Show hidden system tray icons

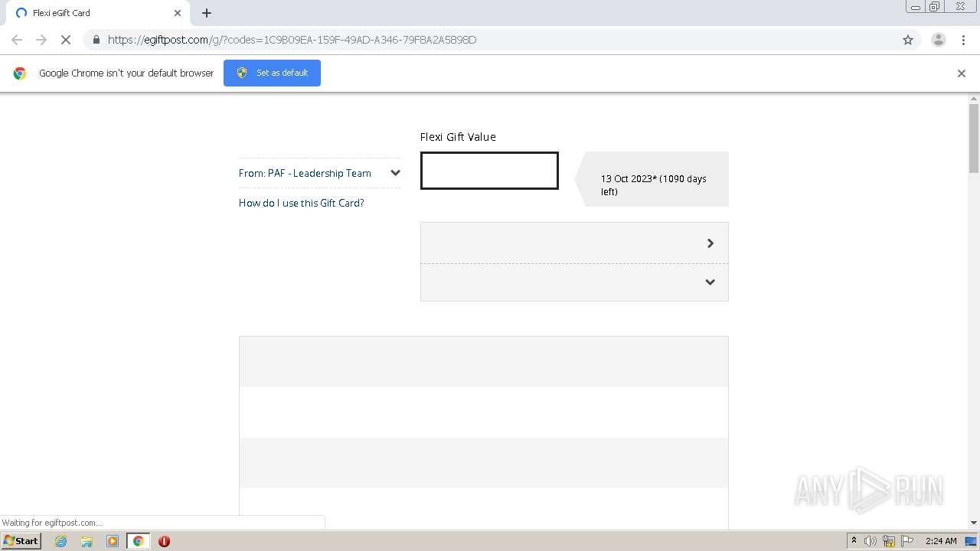(854, 540)
